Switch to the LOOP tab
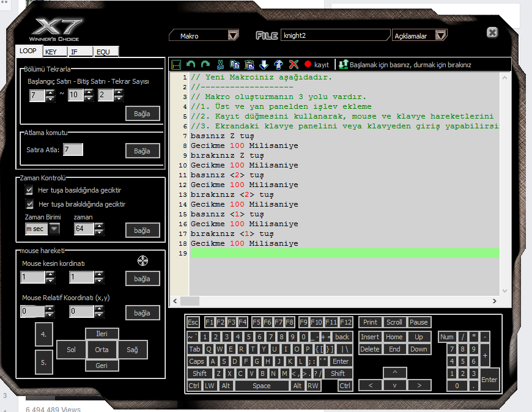Viewport: 532px width, 412px height. [x=28, y=51]
